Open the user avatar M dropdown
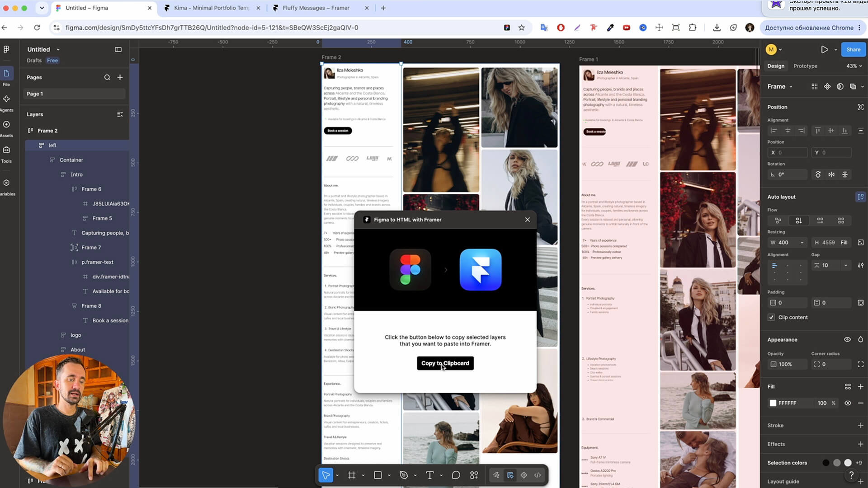 [774, 49]
